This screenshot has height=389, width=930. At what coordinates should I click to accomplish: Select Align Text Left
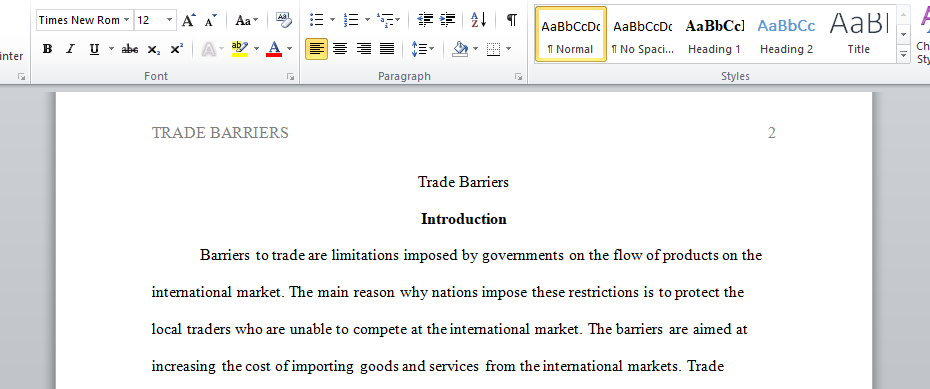(x=317, y=49)
